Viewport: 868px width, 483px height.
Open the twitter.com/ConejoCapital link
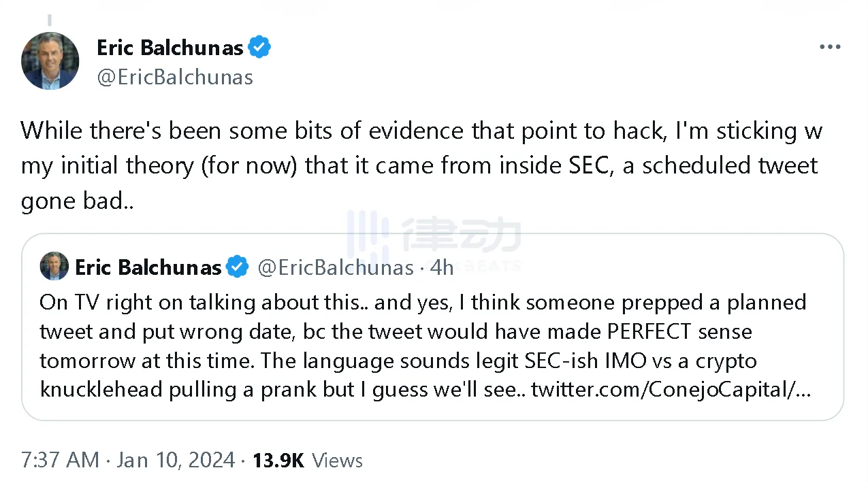(x=670, y=390)
